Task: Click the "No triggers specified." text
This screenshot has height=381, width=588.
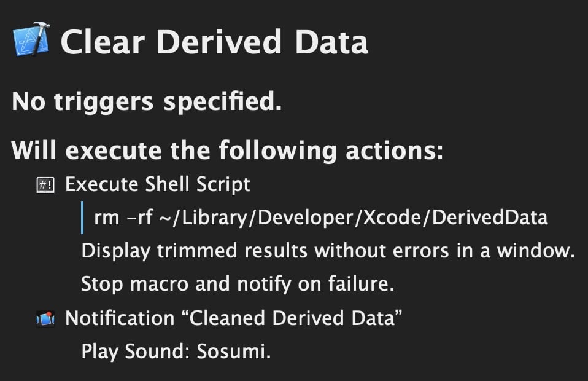Action: coord(147,101)
